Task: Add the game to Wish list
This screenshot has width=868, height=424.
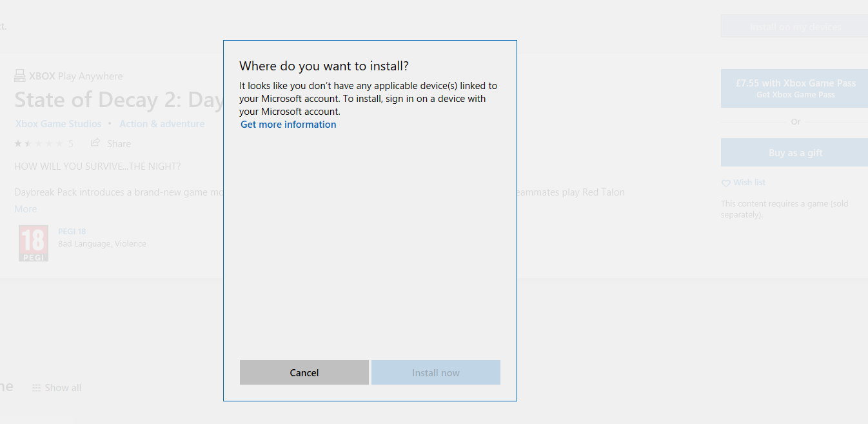Action: [x=749, y=183]
